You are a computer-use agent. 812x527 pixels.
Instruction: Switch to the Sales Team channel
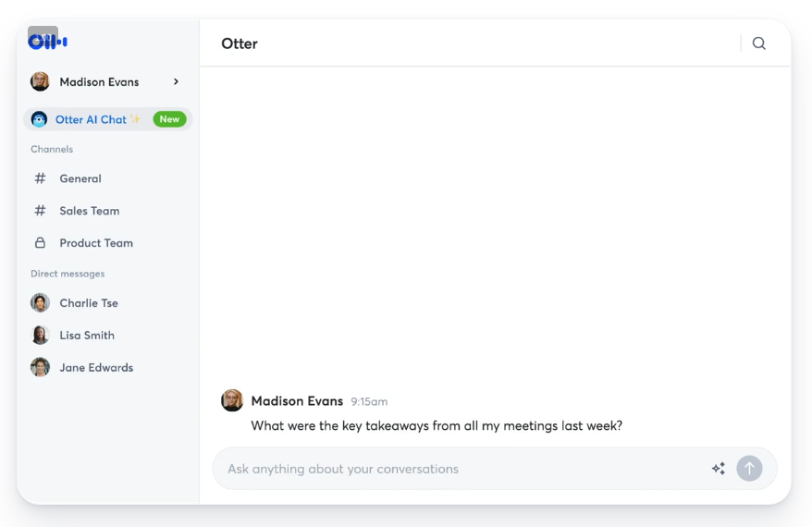pyautogui.click(x=90, y=211)
